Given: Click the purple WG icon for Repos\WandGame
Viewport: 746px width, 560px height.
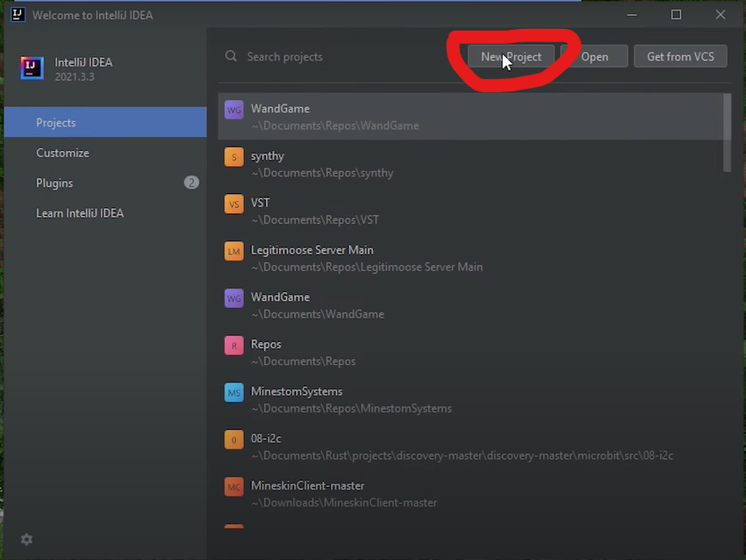Looking at the screenshot, I should (234, 110).
